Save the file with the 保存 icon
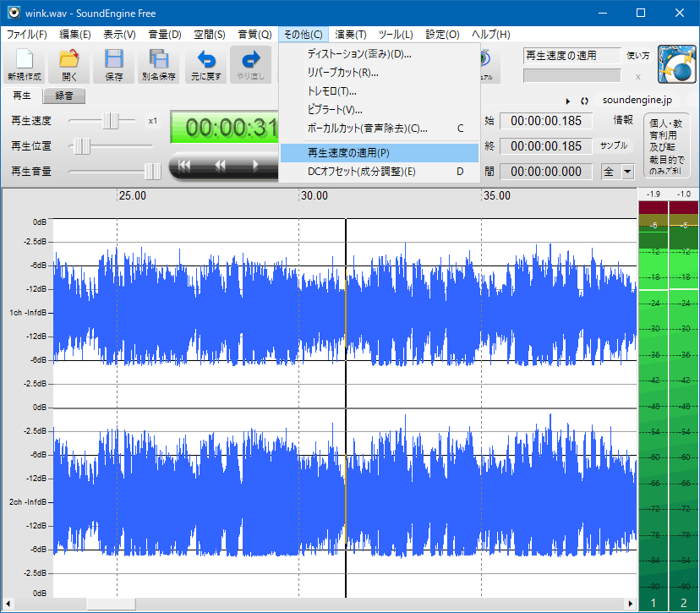 (113, 64)
